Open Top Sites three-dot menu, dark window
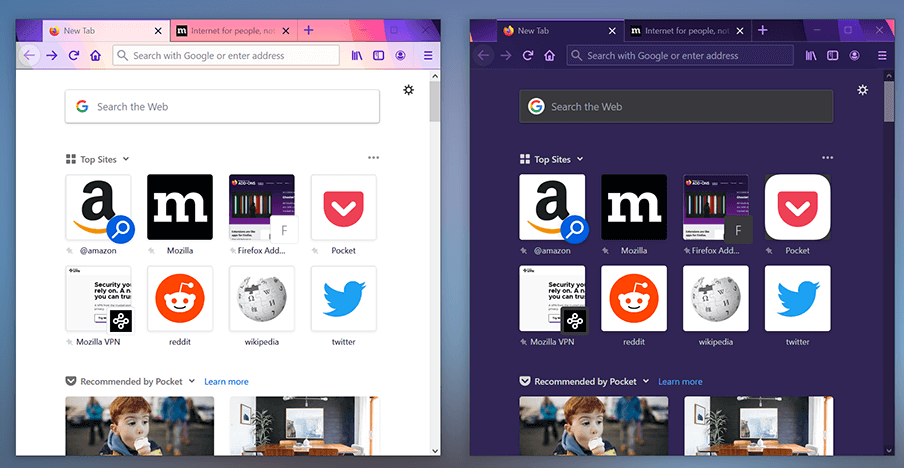The width and height of the screenshot is (904, 468). pyautogui.click(x=828, y=158)
